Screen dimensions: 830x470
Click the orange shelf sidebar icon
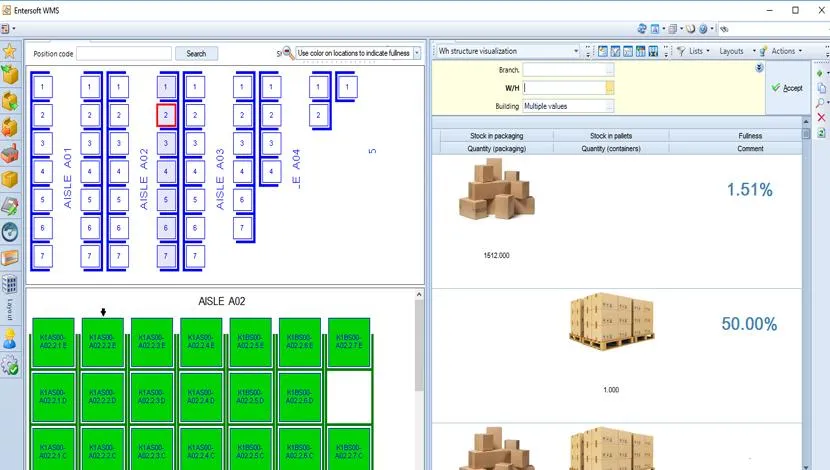point(10,258)
